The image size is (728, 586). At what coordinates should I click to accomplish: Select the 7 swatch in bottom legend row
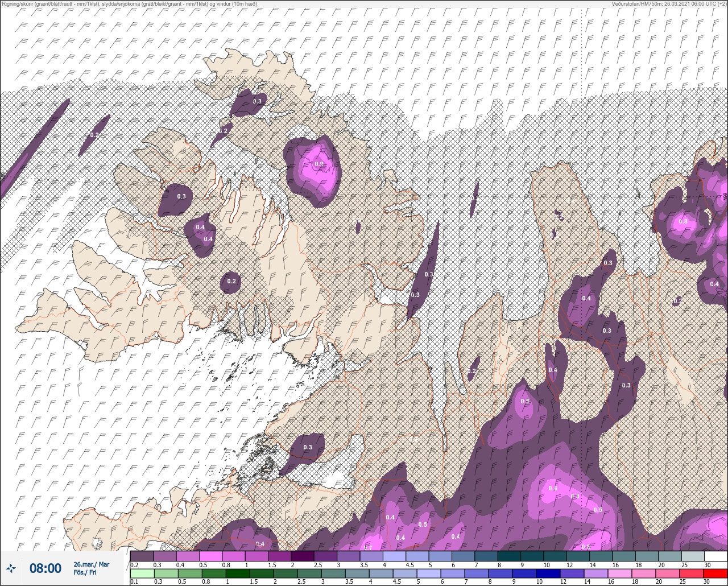click(x=477, y=573)
